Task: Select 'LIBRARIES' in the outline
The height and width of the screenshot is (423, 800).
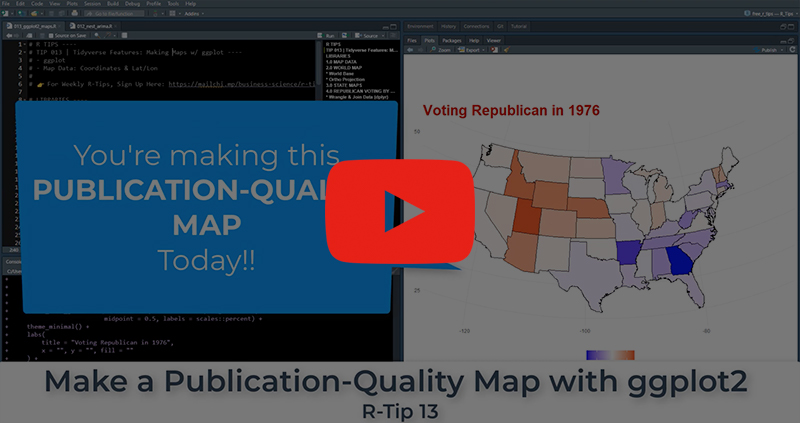Action: pos(338,56)
